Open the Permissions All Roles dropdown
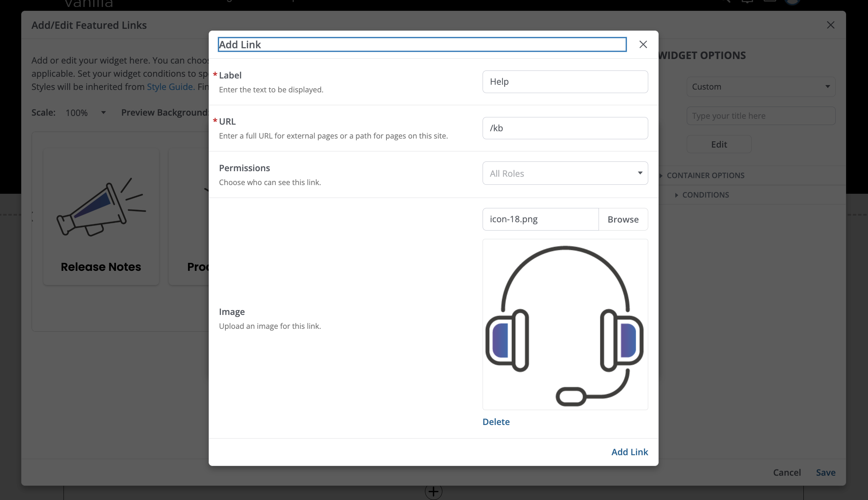The height and width of the screenshot is (500, 868). [x=565, y=173]
